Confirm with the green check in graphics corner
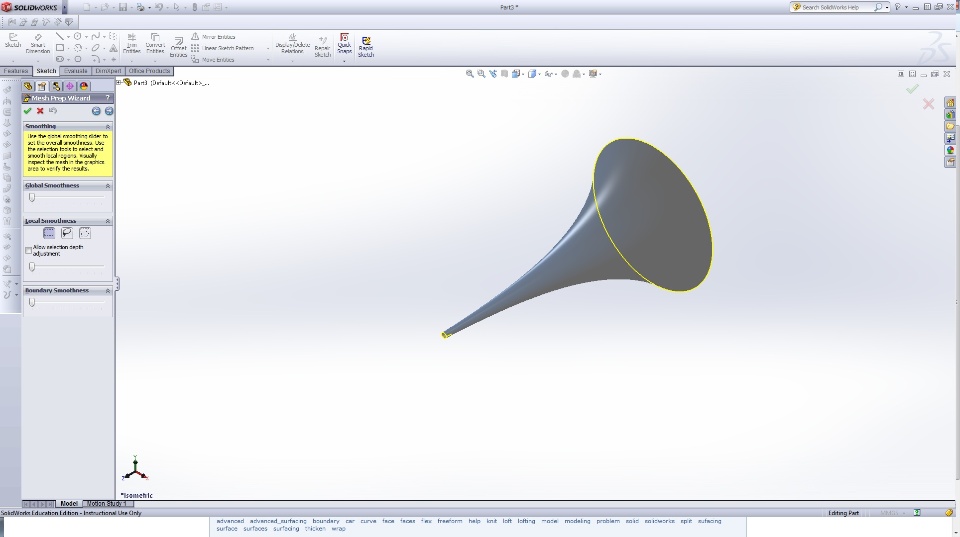Image resolution: width=960 pixels, height=537 pixels. pos(912,89)
